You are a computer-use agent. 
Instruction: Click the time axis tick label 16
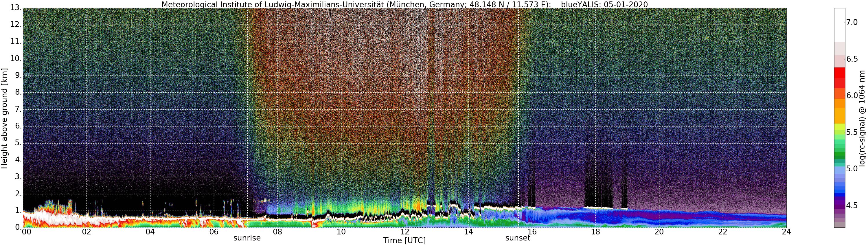(x=532, y=232)
